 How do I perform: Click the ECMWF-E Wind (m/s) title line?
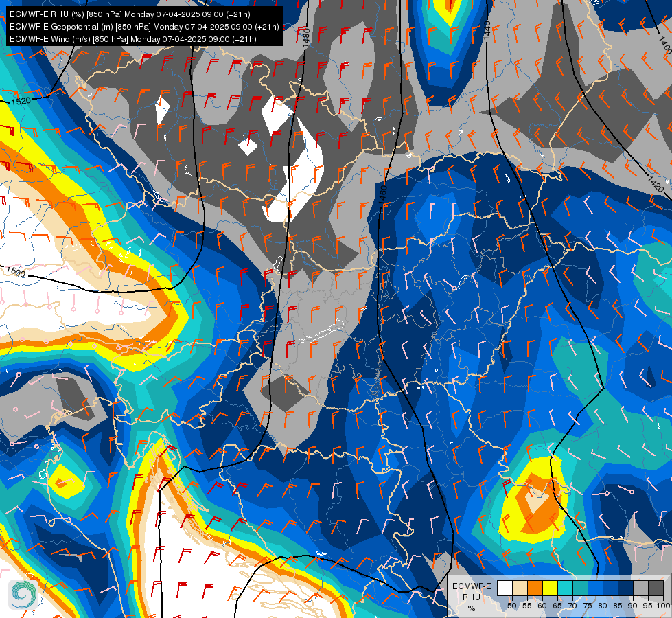tap(133, 39)
